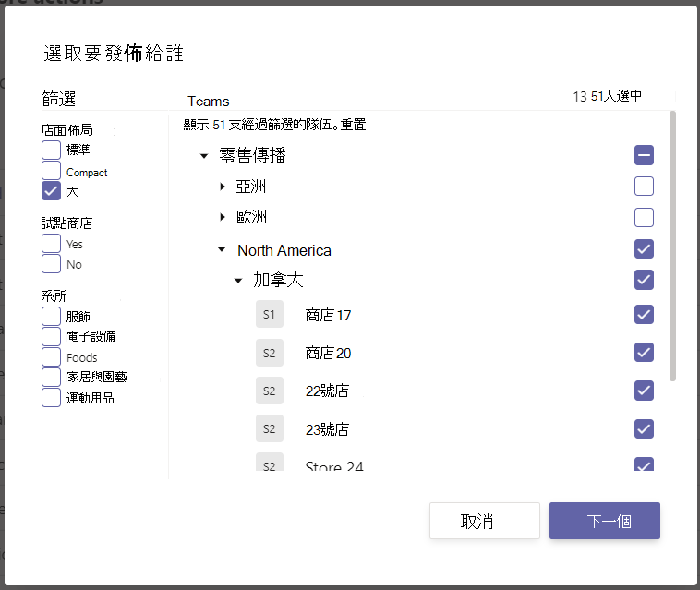Check the 服飾 department filter
The width and height of the screenshot is (700, 590).
[x=51, y=316]
